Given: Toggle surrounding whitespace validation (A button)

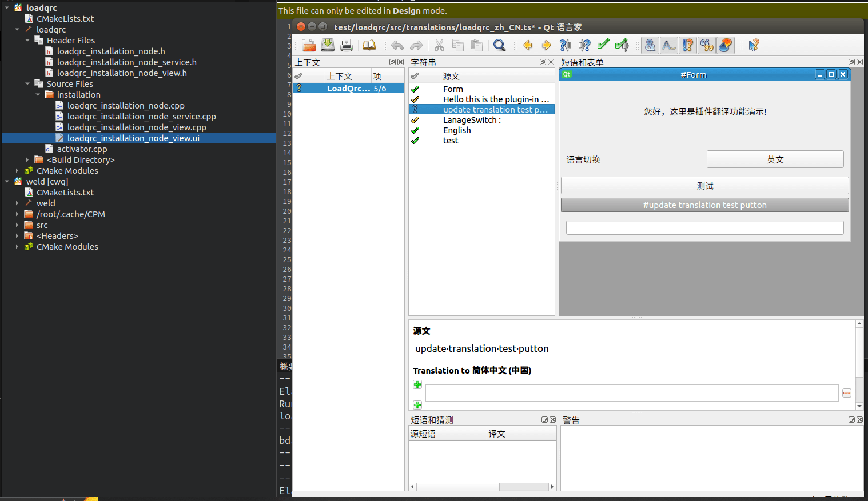Looking at the screenshot, I should [669, 45].
